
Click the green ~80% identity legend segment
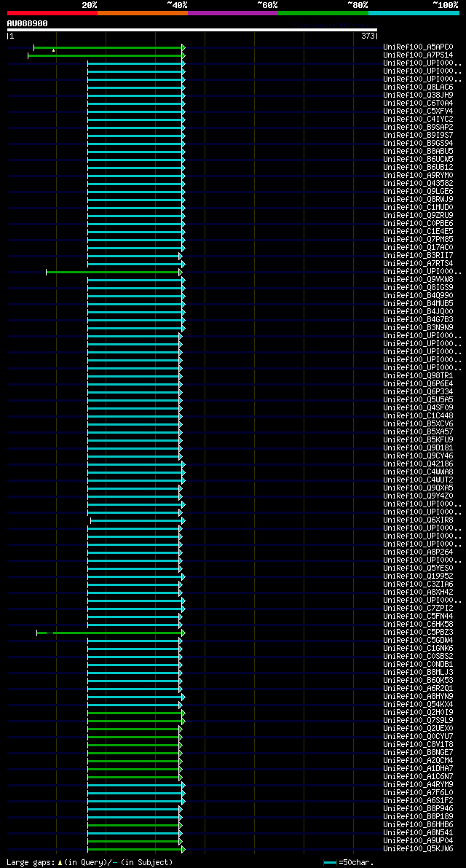(x=323, y=12)
